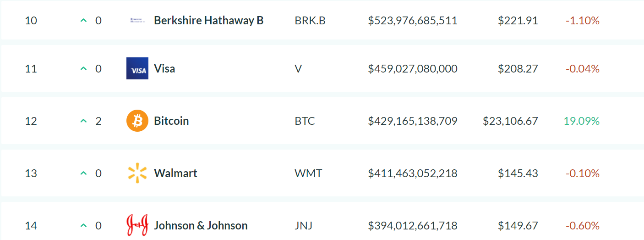
Task: Click the green up-arrow in Visa's row
Action: coord(83,69)
